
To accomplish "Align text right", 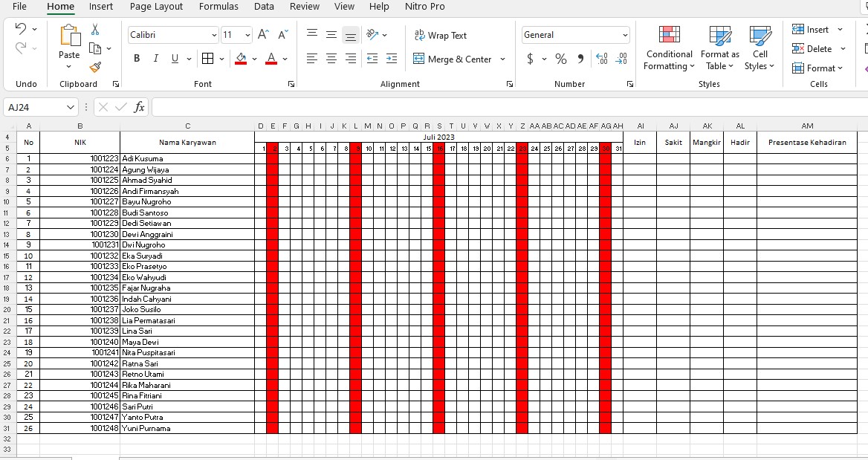I will (x=351, y=59).
